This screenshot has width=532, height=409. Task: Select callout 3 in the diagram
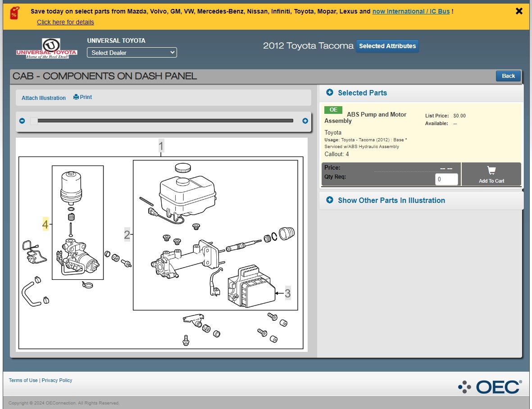click(x=287, y=293)
